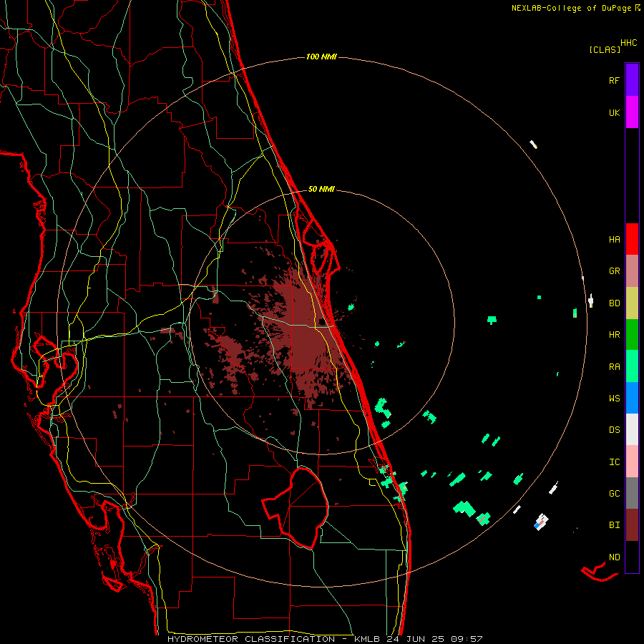Click the DS legend label
The image size is (644, 644).
point(614,429)
